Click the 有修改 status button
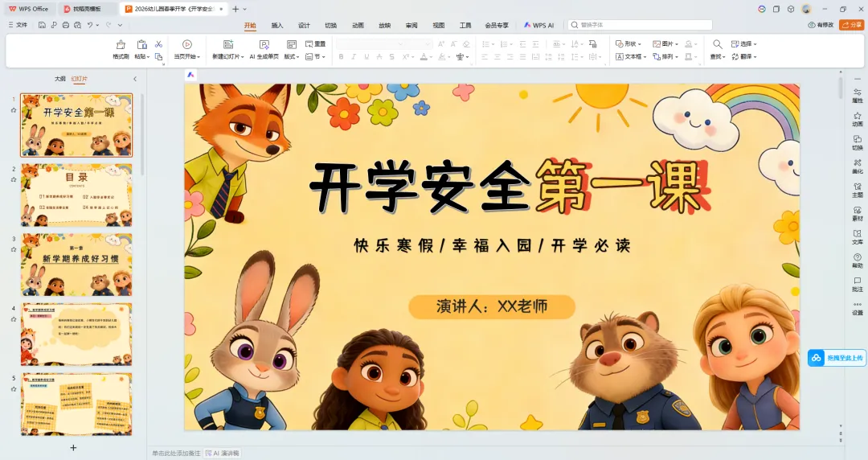The height and width of the screenshot is (460, 868). (821, 25)
